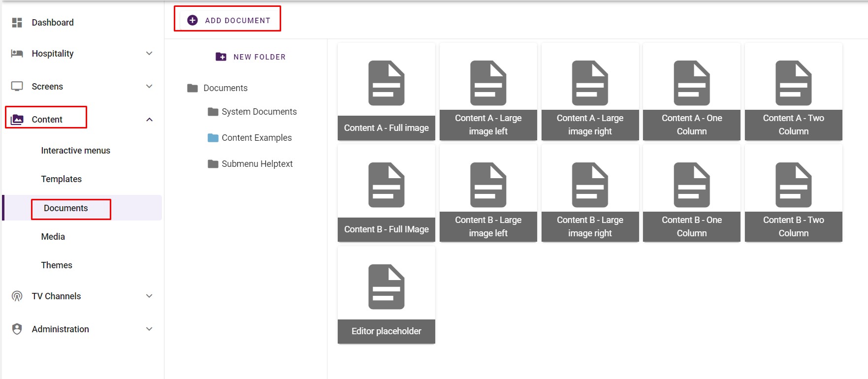Image resolution: width=868 pixels, height=379 pixels.
Task: Click the Screens monitor icon
Action: [17, 87]
